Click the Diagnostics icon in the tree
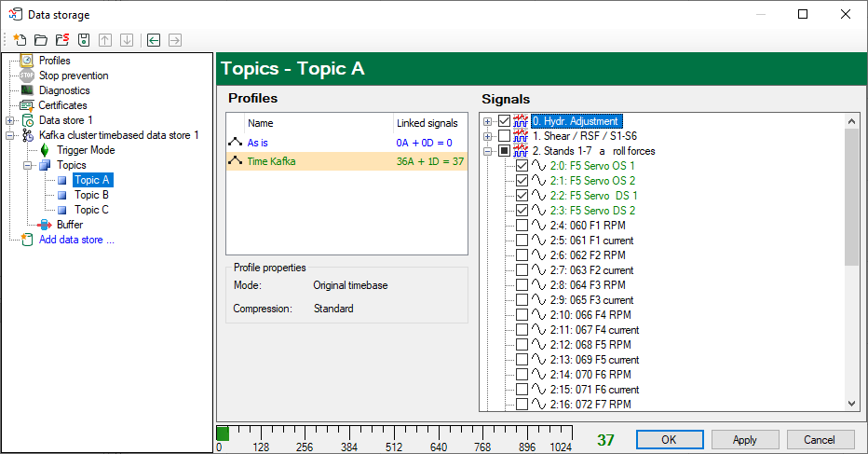 point(27,90)
